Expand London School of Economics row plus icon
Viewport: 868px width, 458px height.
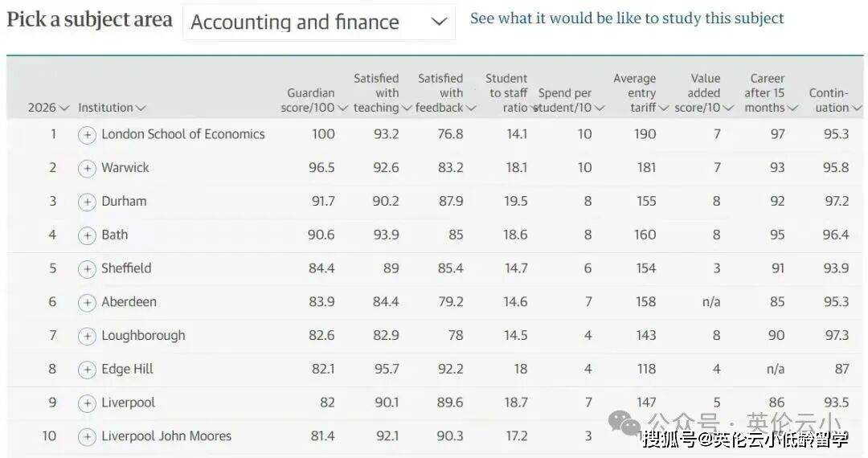[x=87, y=135]
